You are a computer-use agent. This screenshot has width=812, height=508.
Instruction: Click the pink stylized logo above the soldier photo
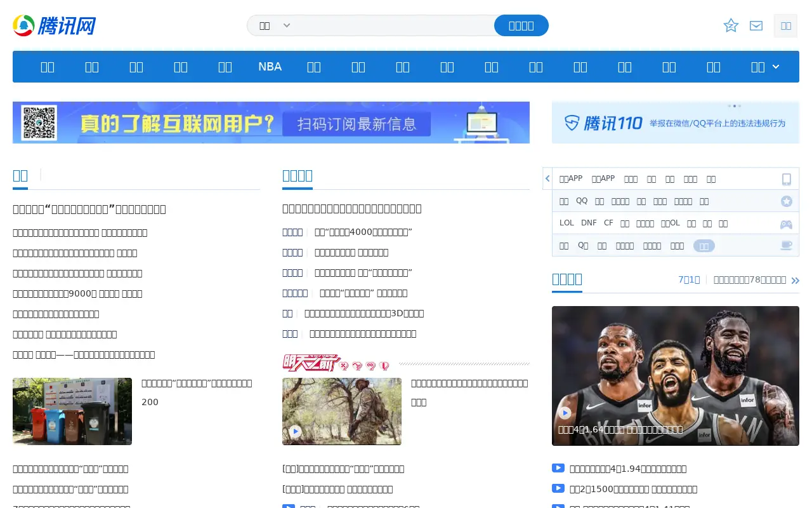click(336, 363)
